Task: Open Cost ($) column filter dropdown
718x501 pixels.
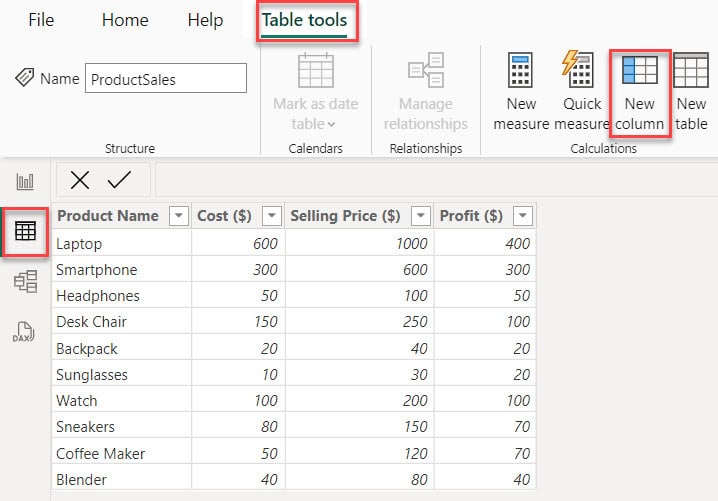Action: click(x=272, y=216)
